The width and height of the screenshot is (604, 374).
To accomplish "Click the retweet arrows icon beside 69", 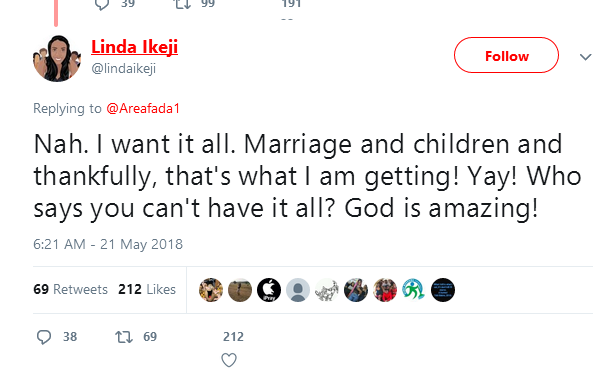I will point(124,337).
